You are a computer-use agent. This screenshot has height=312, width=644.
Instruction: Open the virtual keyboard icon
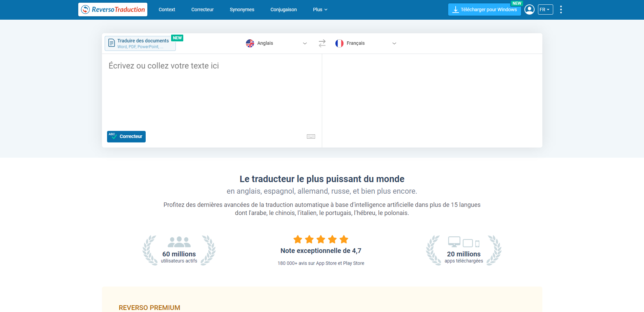(x=311, y=137)
